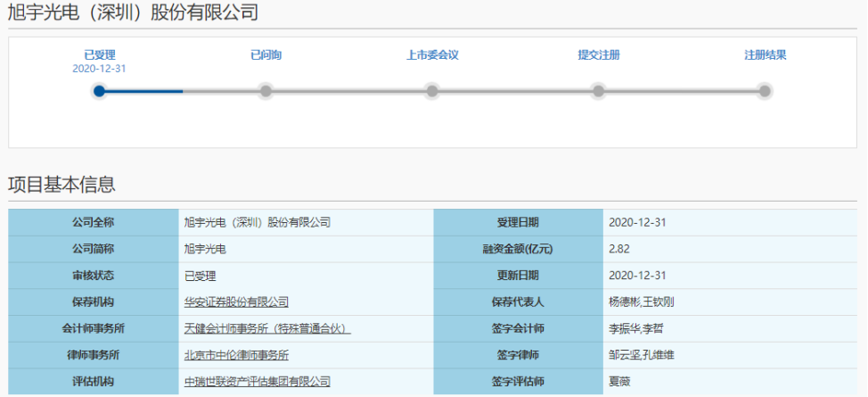
Task: Click the 公司简称 header cell
Action: 93,249
